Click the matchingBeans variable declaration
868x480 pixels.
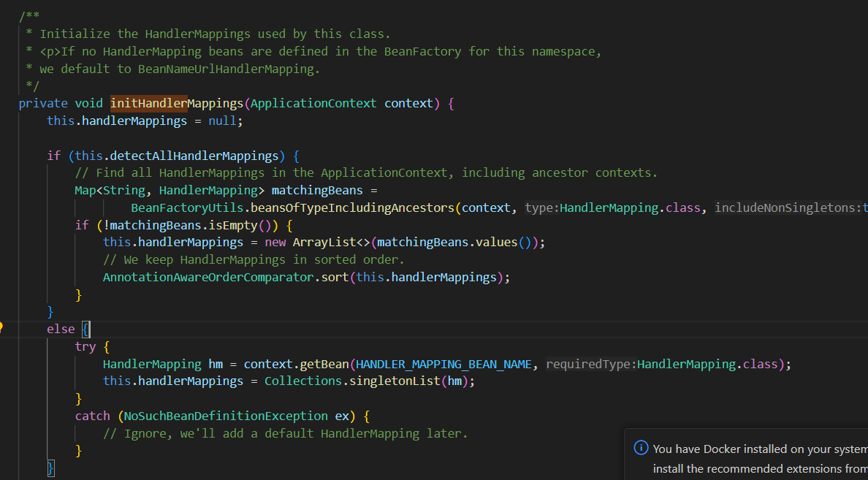(317, 191)
